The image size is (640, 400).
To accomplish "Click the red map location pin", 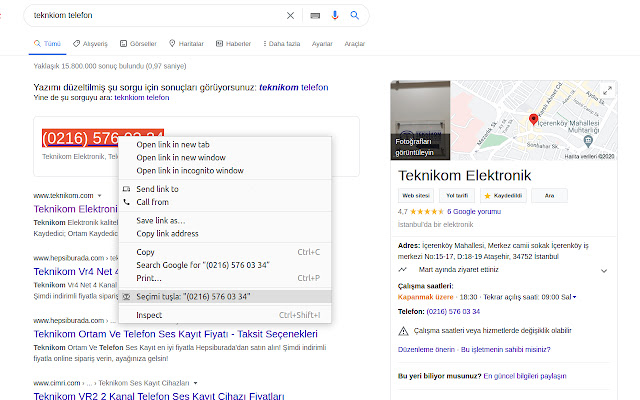I will (x=533, y=119).
